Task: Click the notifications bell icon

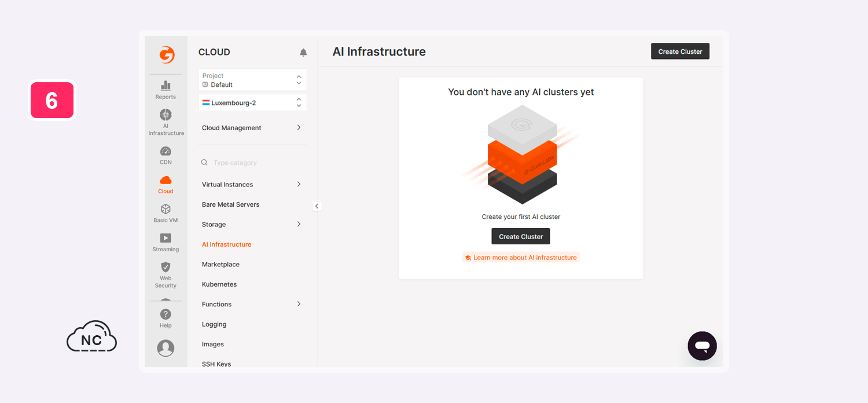Action: click(x=303, y=53)
